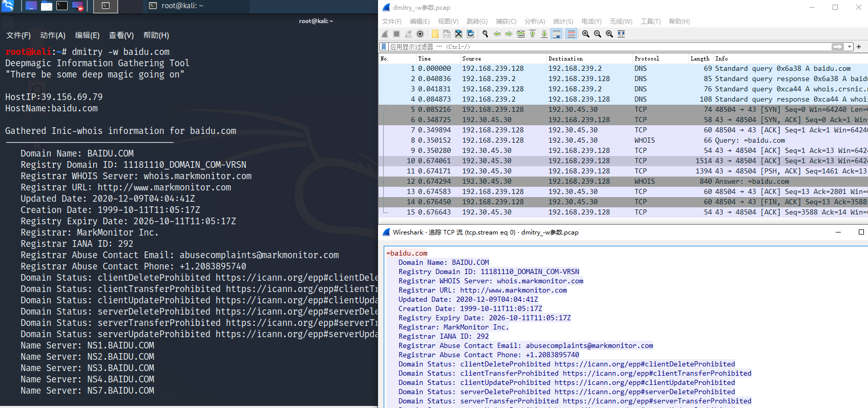Open a capture file via folder icon

coord(435,34)
